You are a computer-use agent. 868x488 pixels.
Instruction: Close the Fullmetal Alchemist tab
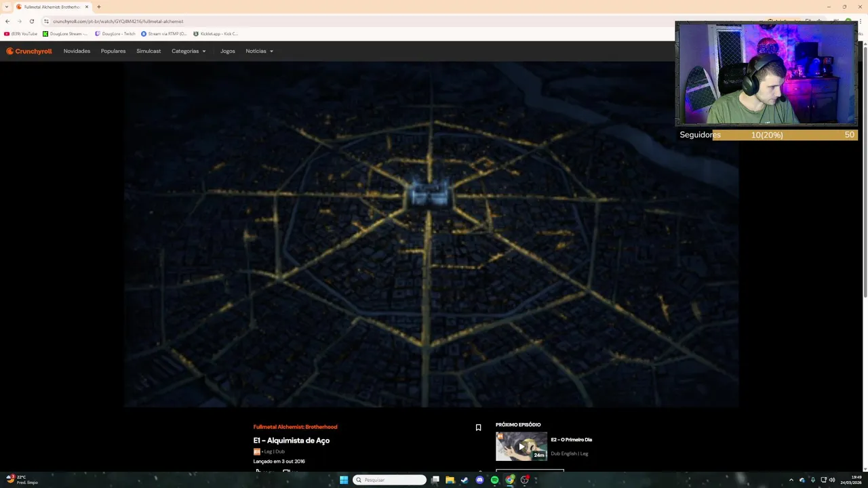pyautogui.click(x=87, y=7)
